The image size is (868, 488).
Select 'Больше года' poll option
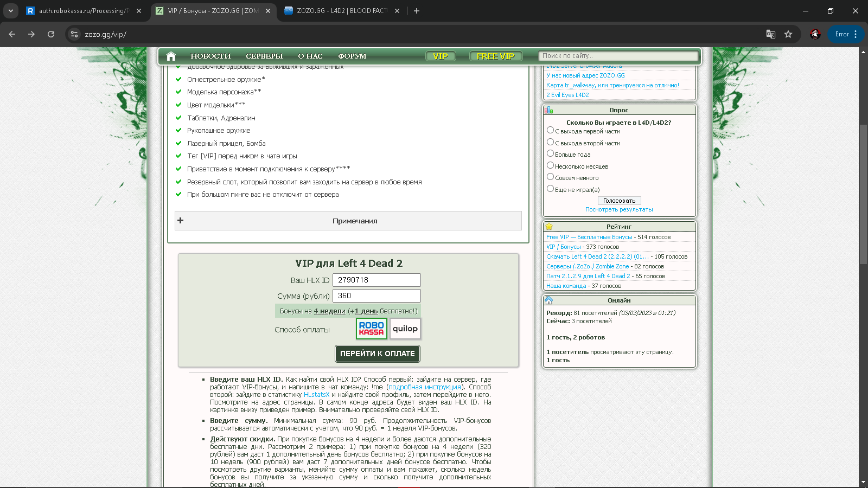[550, 153]
